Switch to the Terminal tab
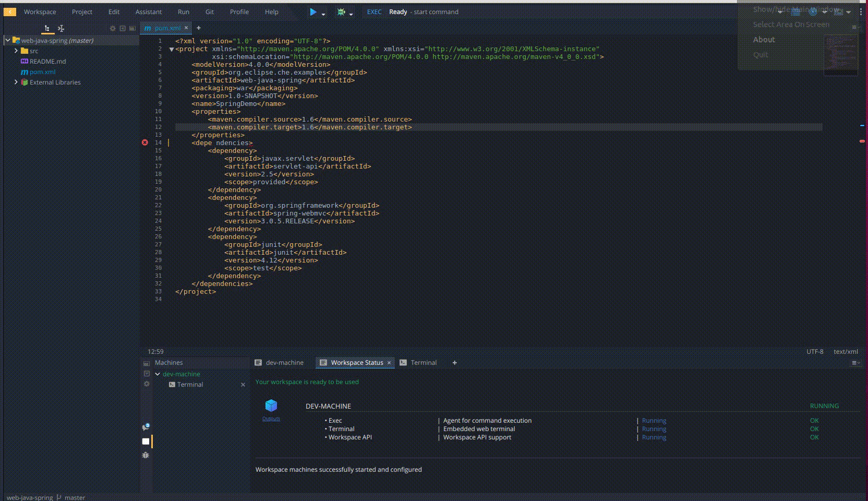The width and height of the screenshot is (868, 501). pos(418,362)
